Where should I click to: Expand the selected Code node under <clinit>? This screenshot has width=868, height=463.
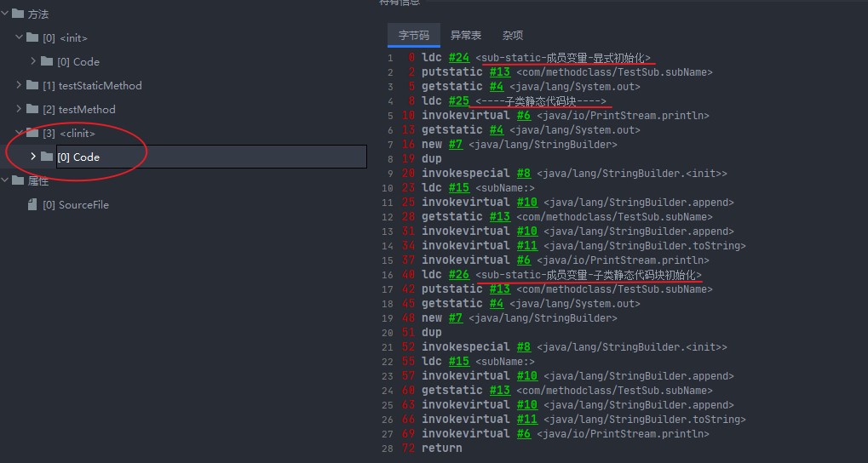click(34, 157)
